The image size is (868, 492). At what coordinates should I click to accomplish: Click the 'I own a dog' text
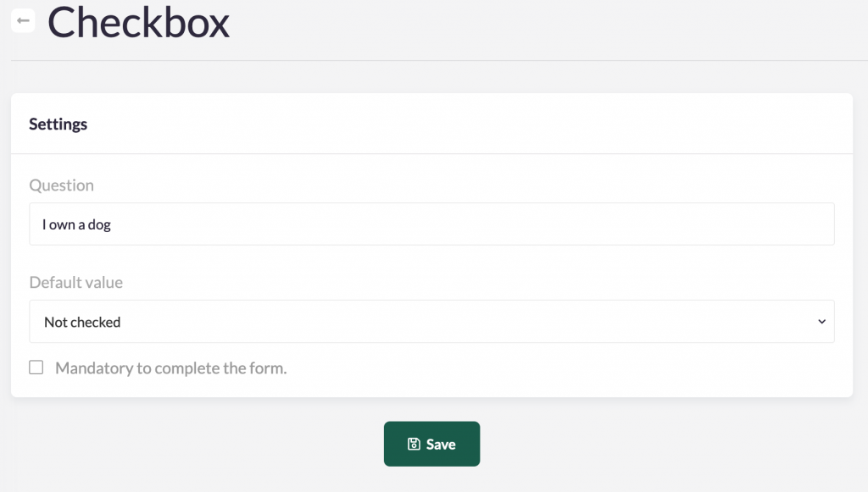coord(77,225)
